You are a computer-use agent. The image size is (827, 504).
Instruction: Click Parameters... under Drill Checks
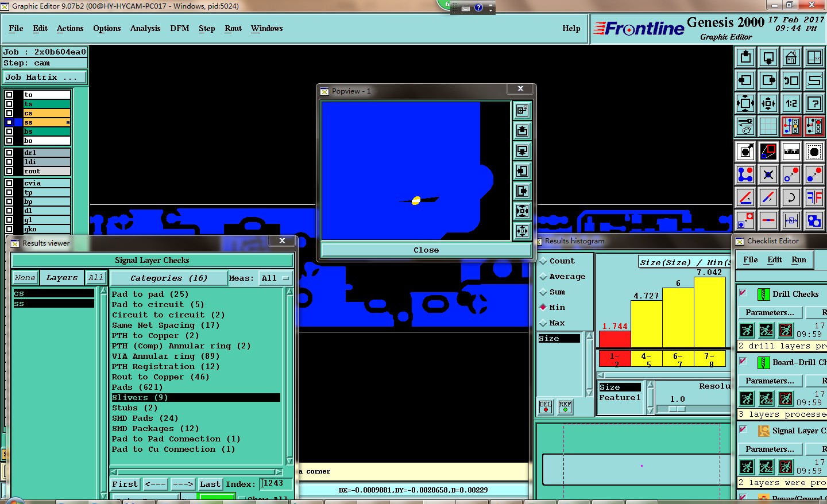point(770,312)
